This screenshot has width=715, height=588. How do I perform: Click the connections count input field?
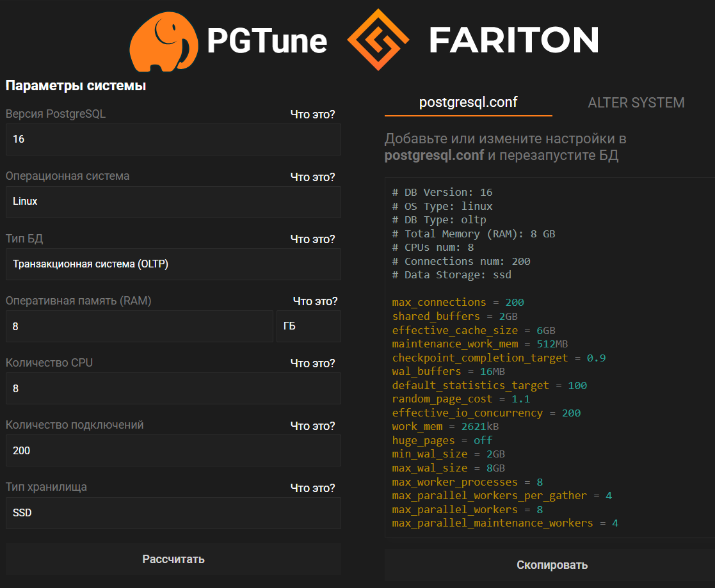(x=173, y=450)
